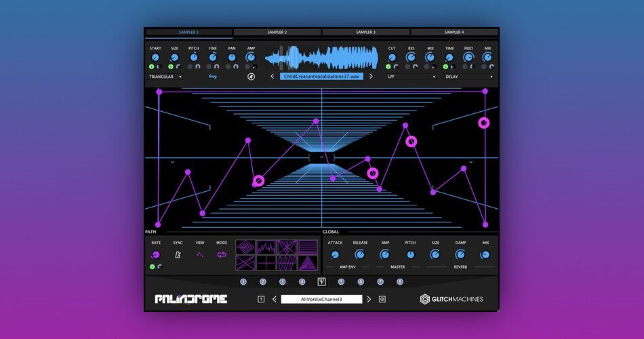Click the sample reverse icon under Fine
Viewport: 644px width, 339px height.
click(x=213, y=77)
